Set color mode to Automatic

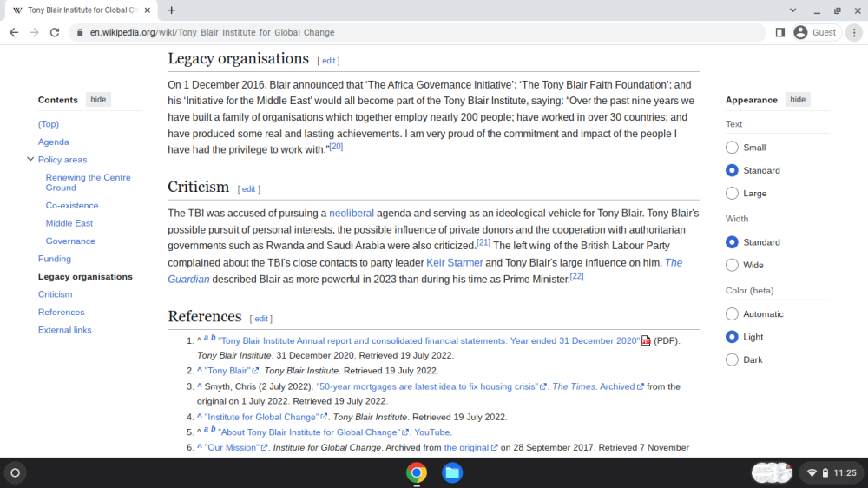[x=732, y=314]
